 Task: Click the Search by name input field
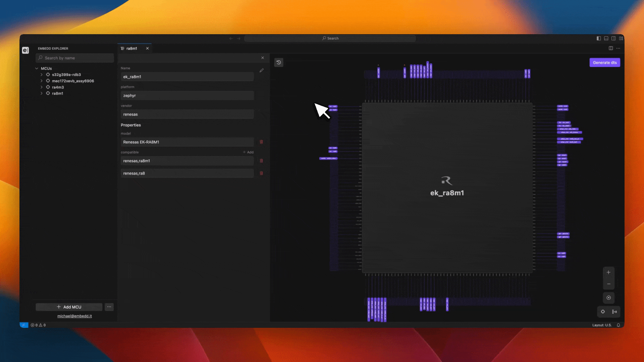click(74, 58)
